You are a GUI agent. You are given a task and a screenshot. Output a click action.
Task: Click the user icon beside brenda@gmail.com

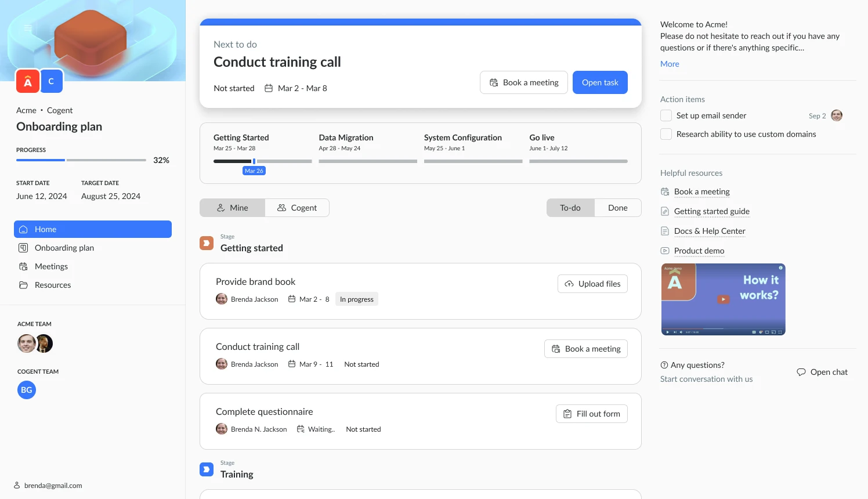[x=17, y=486]
